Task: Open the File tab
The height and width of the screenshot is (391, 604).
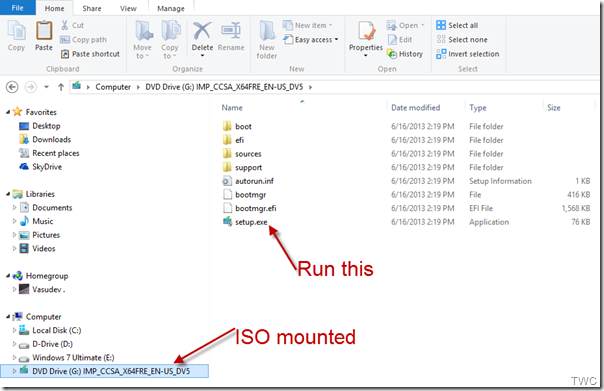Action: pos(17,8)
